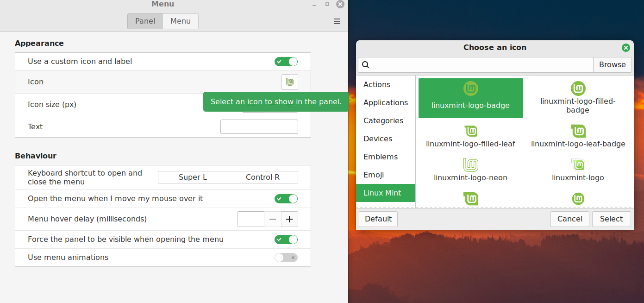Select the linuxmint-logo-leaf-badge icon
The height and width of the screenshot is (303, 644).
click(x=578, y=136)
